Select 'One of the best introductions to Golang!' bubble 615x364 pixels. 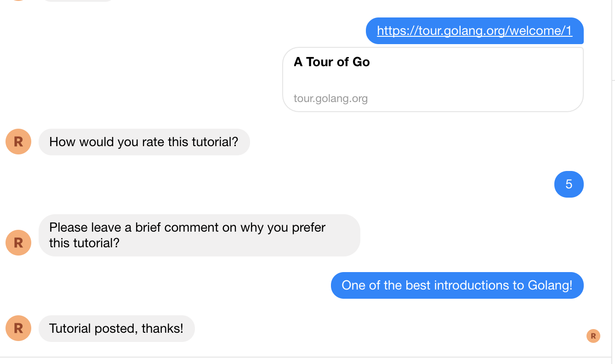[457, 285]
